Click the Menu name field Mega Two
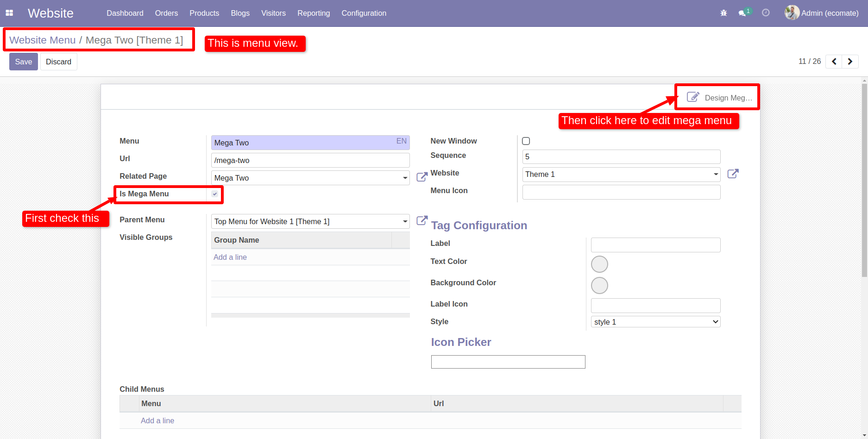The width and height of the screenshot is (868, 439). (x=310, y=143)
